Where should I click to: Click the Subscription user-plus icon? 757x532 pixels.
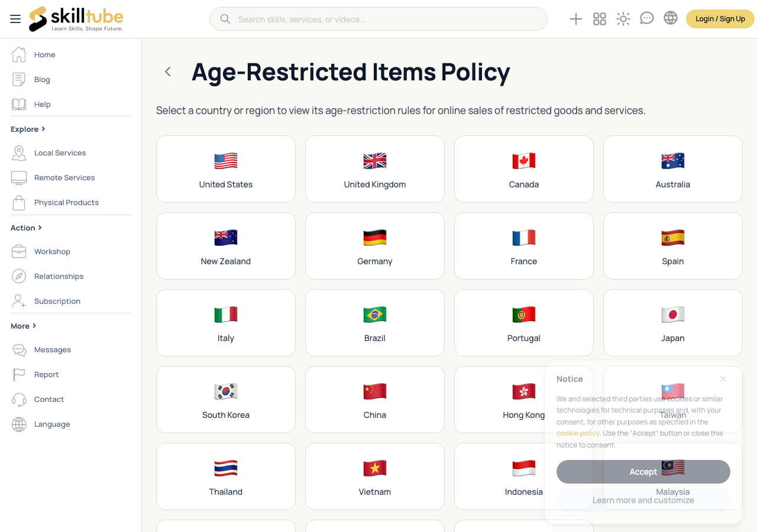[19, 301]
